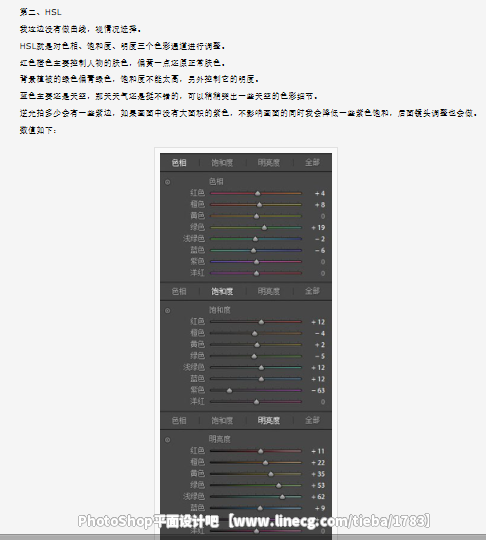The height and width of the screenshot is (540, 486).
Task: Click the 浅绿色 label in the hue section
Action: (x=194, y=239)
